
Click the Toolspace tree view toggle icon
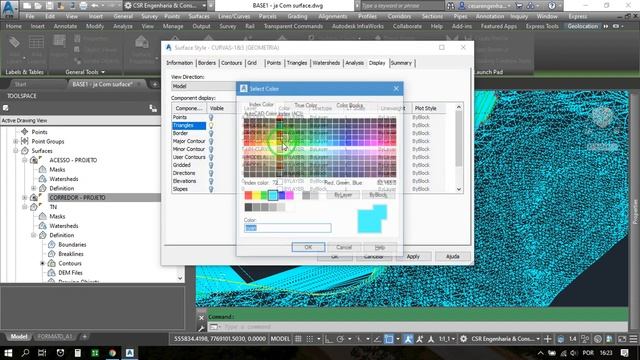[153, 108]
